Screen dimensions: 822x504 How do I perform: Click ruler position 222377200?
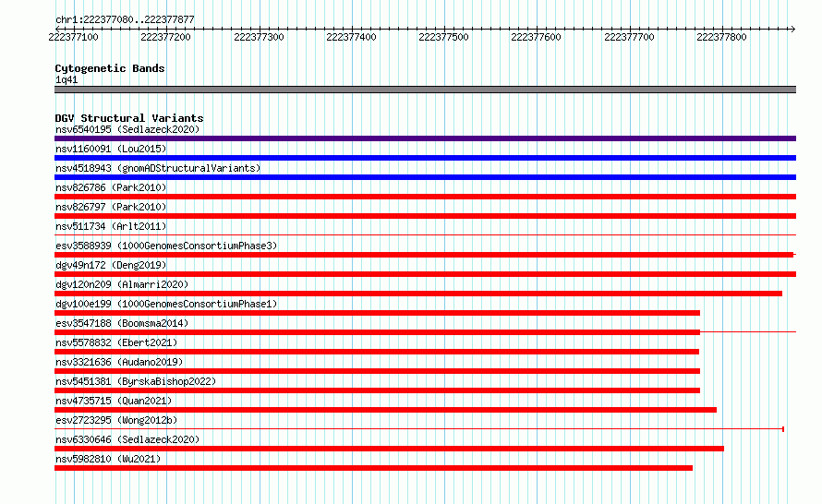[x=165, y=37]
